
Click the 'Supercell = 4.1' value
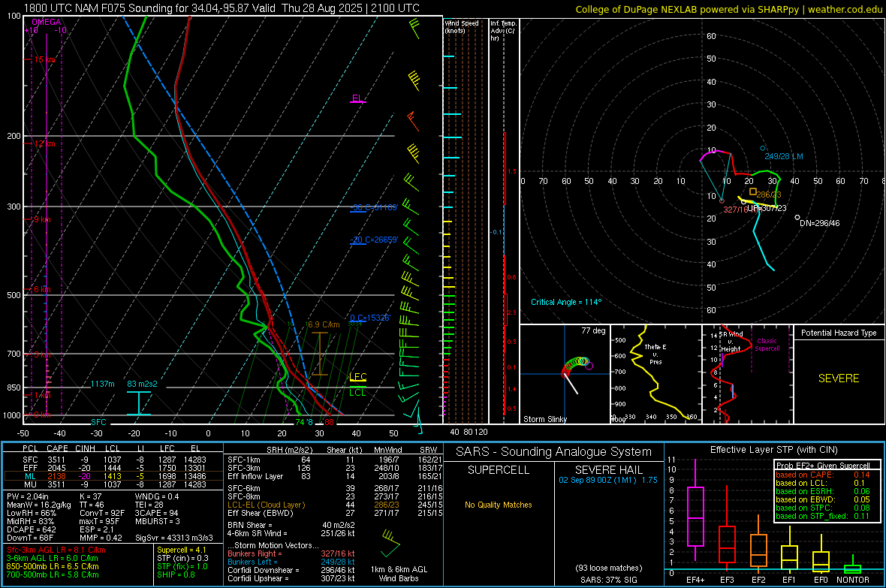click(182, 550)
